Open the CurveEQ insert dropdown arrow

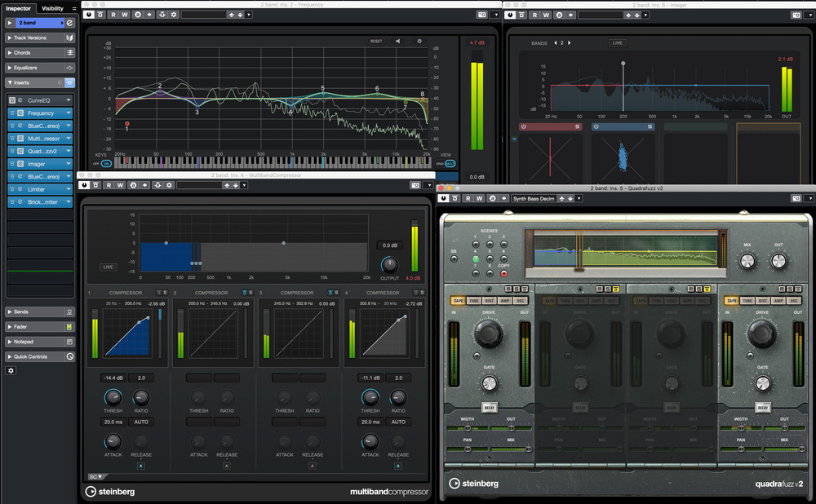point(69,99)
